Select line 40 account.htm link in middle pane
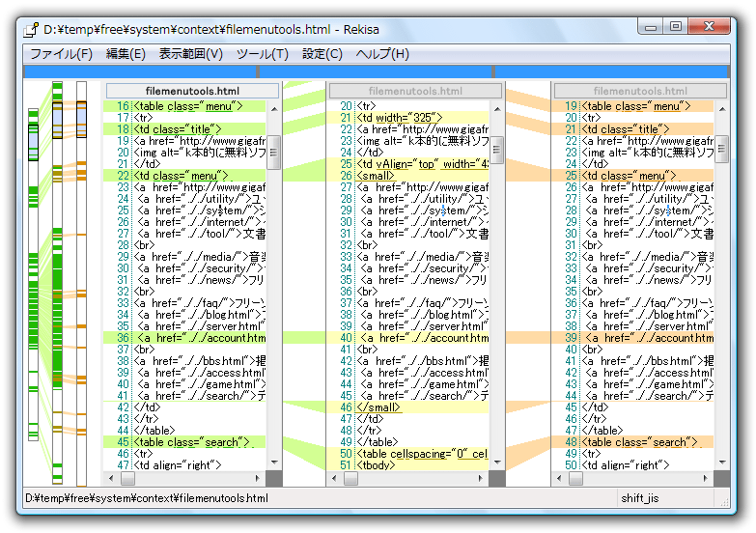Viewport: 756px width, 533px height. click(x=407, y=338)
